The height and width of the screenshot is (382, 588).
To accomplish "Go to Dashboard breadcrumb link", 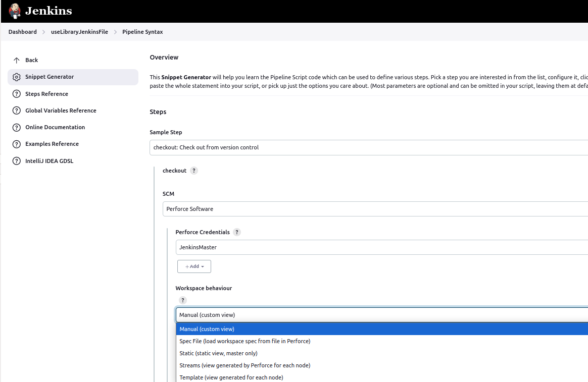I will pyautogui.click(x=23, y=32).
